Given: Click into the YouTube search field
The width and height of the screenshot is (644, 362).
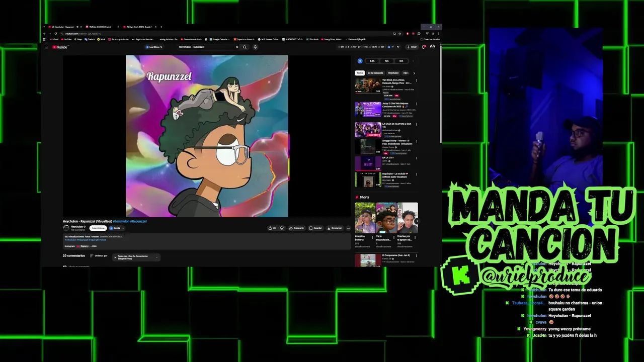Looking at the screenshot, I should (x=206, y=47).
